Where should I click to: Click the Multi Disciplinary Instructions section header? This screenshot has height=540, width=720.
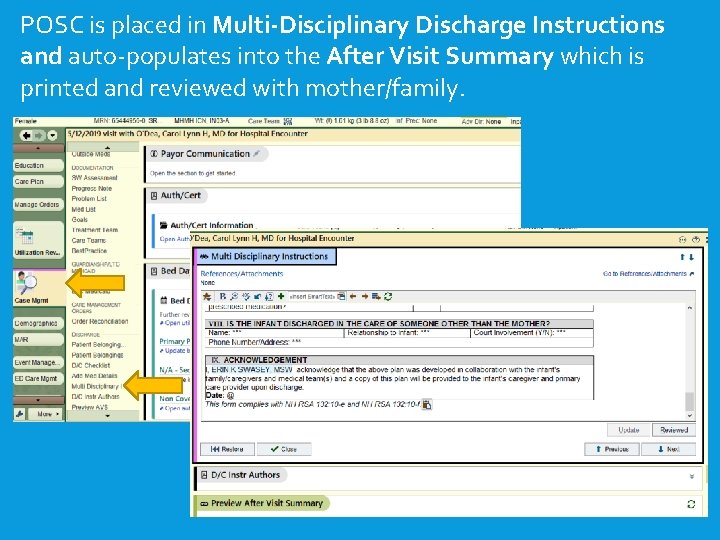coord(266,256)
